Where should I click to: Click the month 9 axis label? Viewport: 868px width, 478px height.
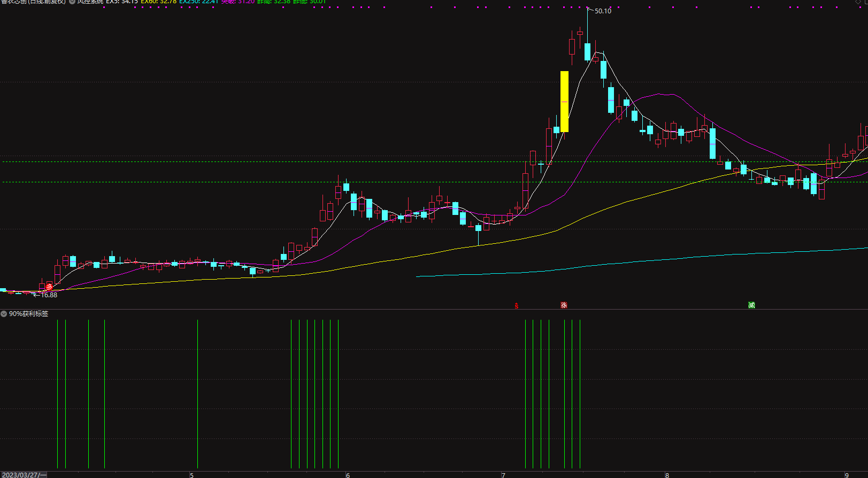[x=847, y=475]
